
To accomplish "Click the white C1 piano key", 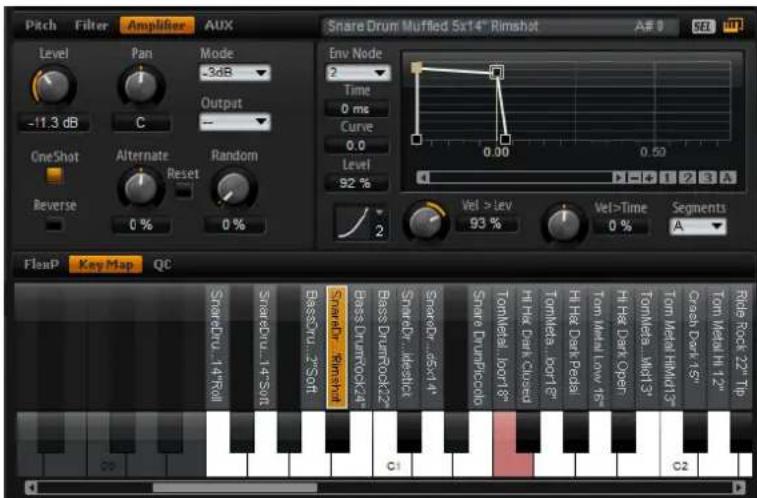I will point(392,463).
